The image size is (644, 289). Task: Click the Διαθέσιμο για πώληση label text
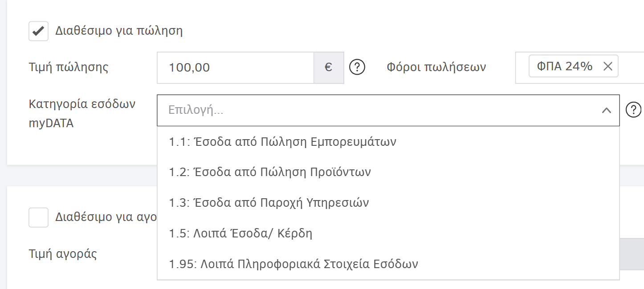click(x=119, y=31)
